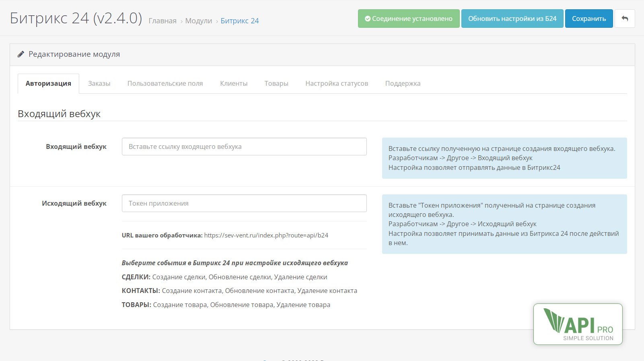The height and width of the screenshot is (361, 644).
Task: Click the back arrow icon button
Action: pos(625,19)
